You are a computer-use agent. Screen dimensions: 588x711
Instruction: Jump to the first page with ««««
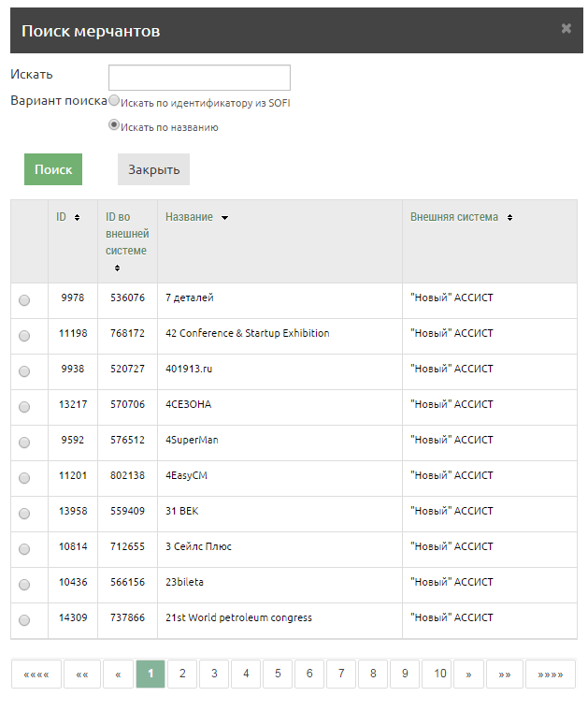pyautogui.click(x=36, y=674)
